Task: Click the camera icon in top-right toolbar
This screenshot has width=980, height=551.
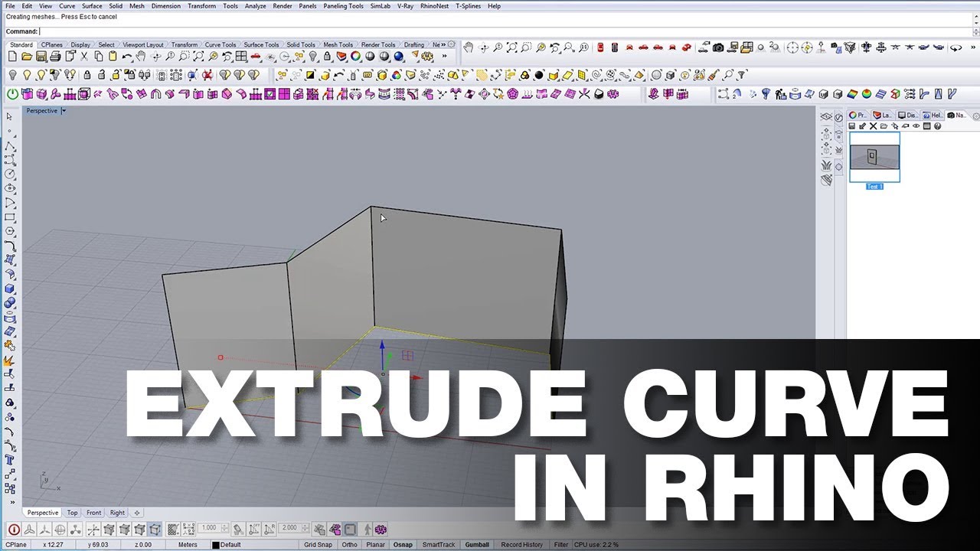Action: tap(718, 47)
